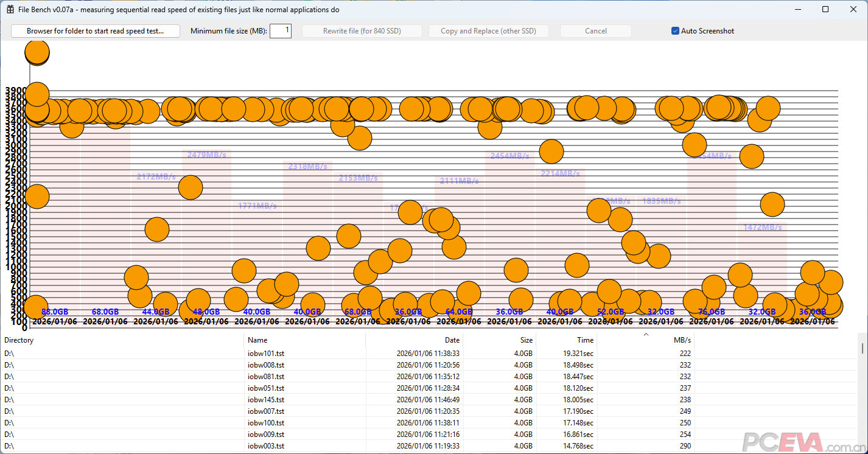Click Browser for folder to start read speed test
This screenshot has width=868, height=454.
pyautogui.click(x=96, y=31)
